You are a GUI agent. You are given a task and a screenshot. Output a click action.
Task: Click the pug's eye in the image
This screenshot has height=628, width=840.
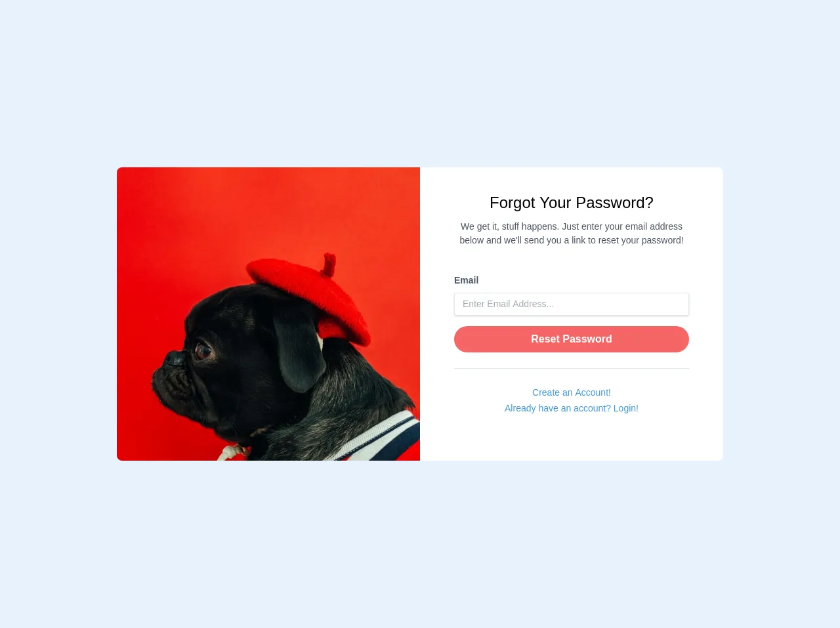coord(203,350)
